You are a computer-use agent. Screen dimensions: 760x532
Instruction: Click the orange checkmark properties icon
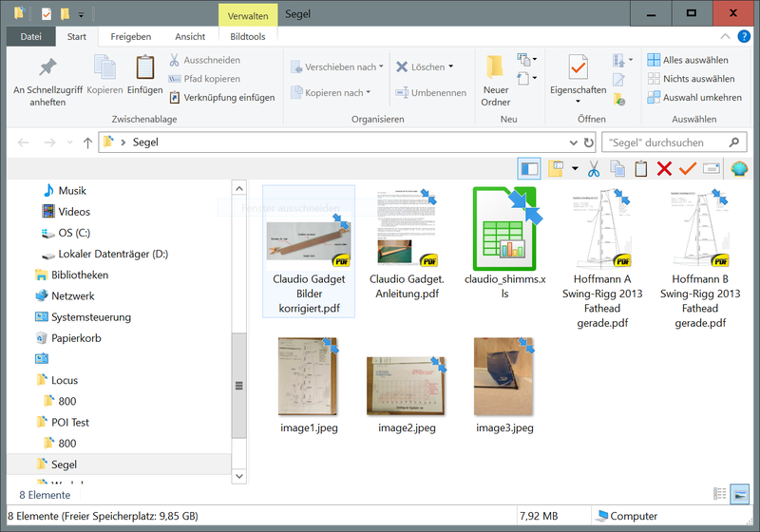tap(688, 169)
